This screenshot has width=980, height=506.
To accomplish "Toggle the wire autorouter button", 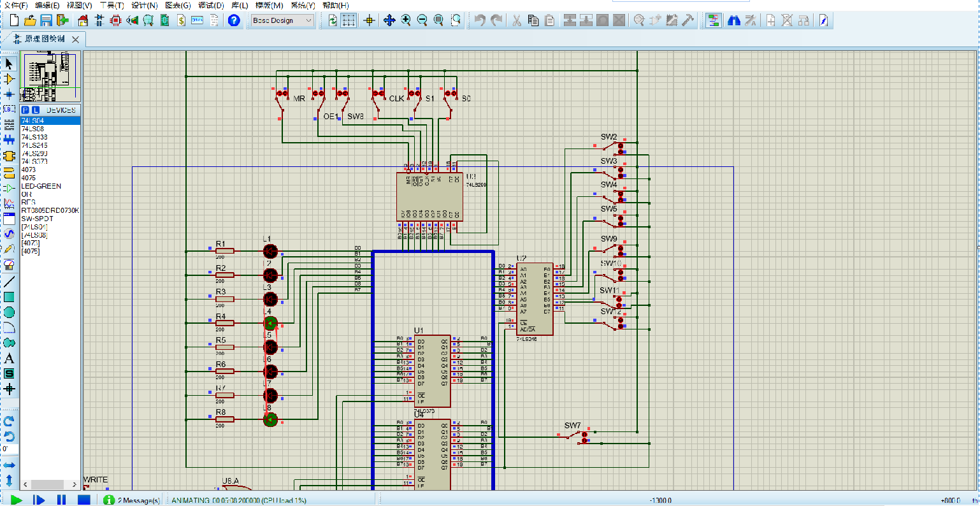I will click(x=714, y=20).
